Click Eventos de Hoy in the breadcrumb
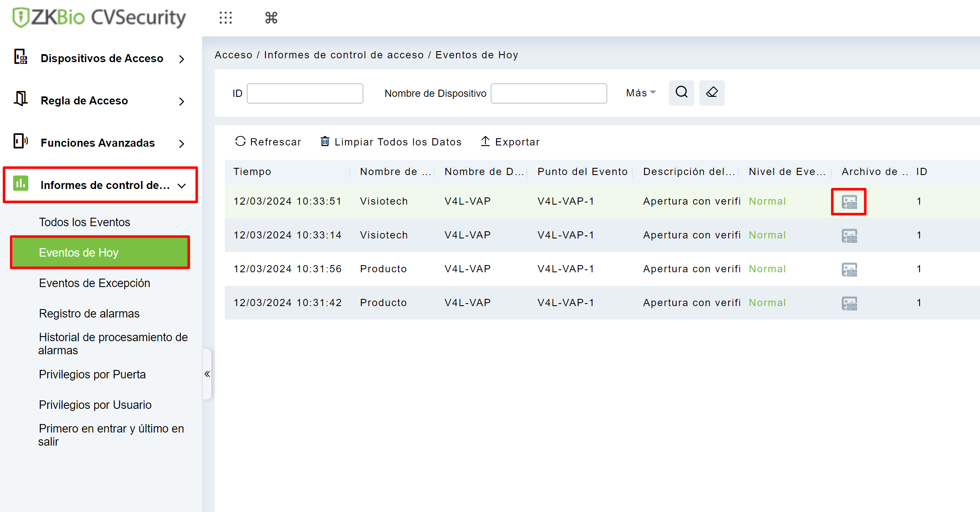This screenshot has width=980, height=512. [x=477, y=55]
